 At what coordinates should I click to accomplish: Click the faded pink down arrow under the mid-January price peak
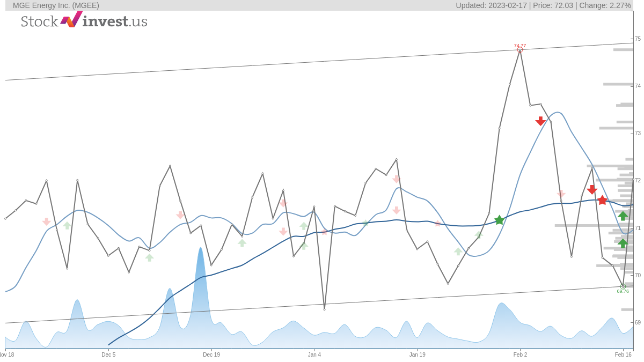[397, 179]
